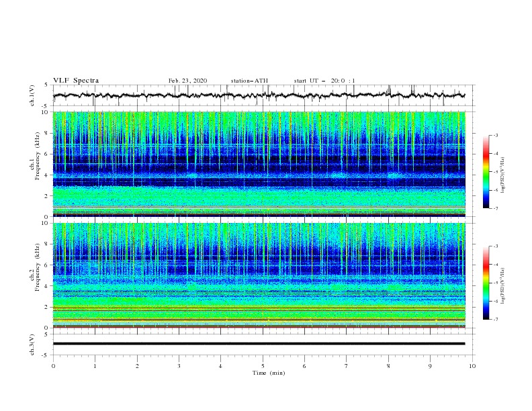Click the "-7" tick on ch.2 colorbar
The image size is (532, 411).
coord(495,320)
